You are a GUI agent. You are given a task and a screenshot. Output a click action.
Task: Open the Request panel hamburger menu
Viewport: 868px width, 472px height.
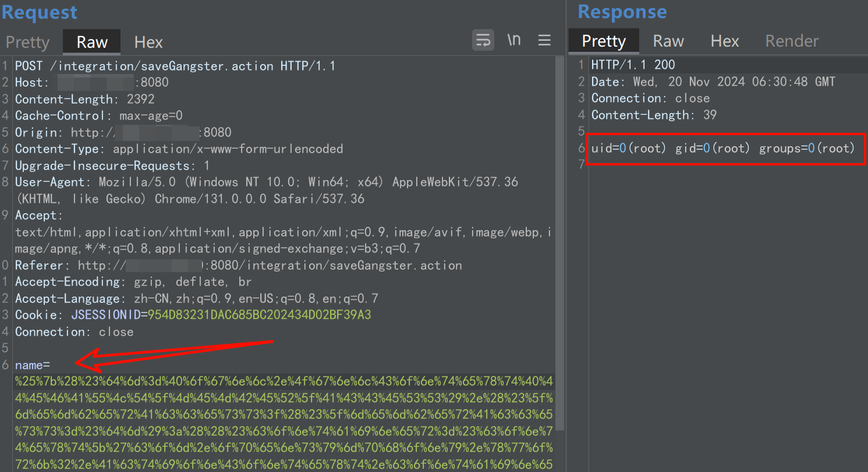[544, 40]
